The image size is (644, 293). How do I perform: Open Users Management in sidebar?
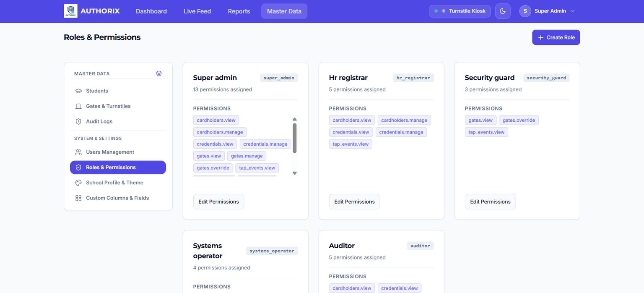pos(118,152)
